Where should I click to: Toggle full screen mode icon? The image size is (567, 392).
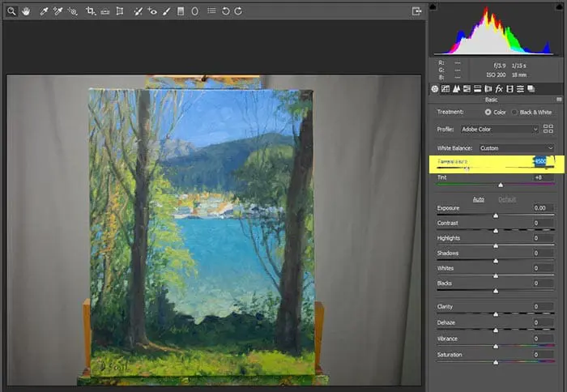click(x=417, y=11)
